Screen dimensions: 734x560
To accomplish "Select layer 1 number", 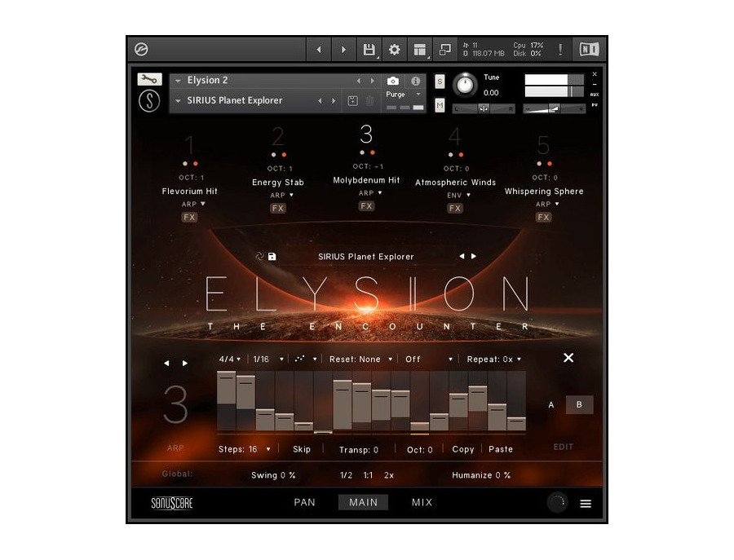I will (x=189, y=144).
